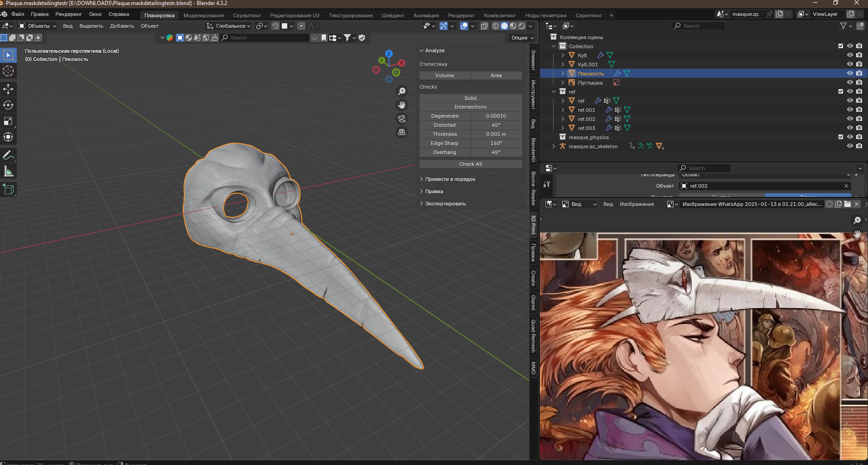Select the Rotate tool
Viewport: 868px width, 465px height.
(x=8, y=105)
